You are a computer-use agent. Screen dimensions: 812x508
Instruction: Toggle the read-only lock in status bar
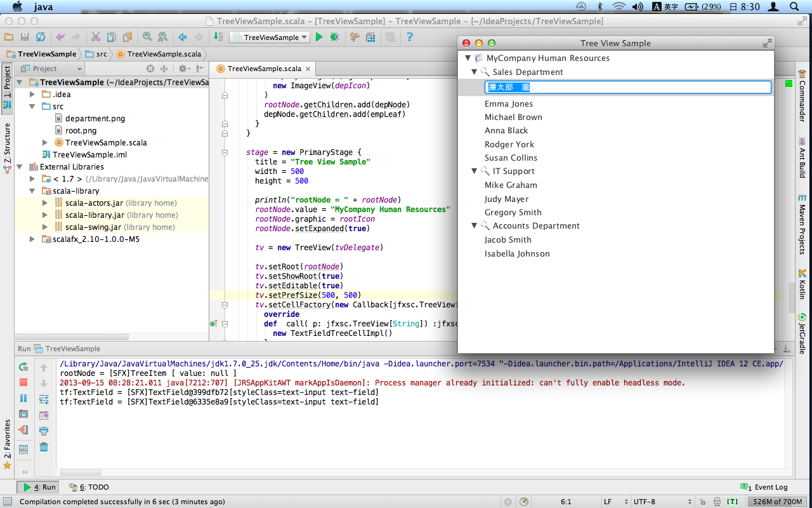coord(703,502)
